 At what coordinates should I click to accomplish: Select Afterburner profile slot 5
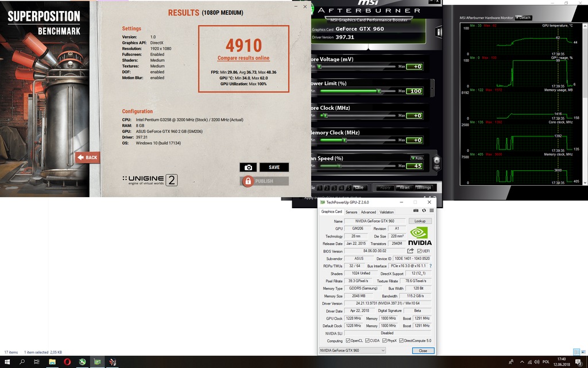click(349, 188)
